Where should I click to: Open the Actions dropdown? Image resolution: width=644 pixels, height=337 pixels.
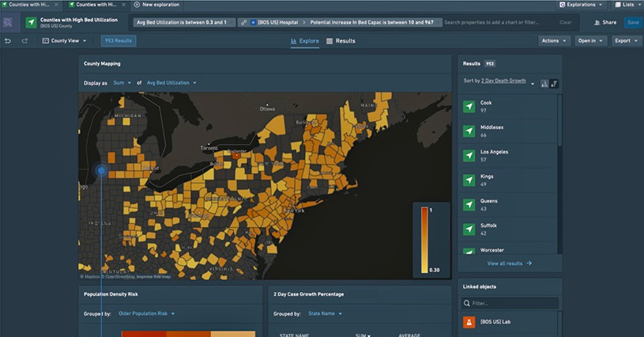click(554, 40)
